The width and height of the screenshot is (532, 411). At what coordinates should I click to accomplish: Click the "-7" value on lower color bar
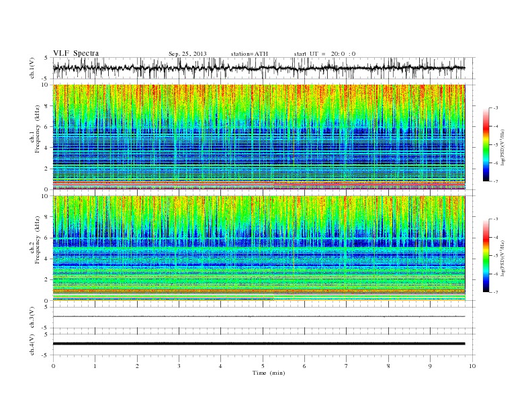click(x=496, y=292)
